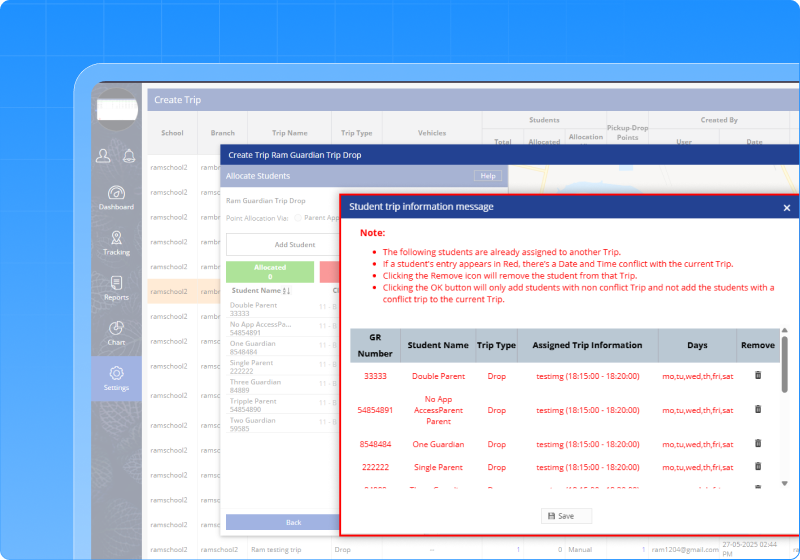Go to Reports in the sidebar
The width and height of the screenshot is (800, 560).
(116, 288)
